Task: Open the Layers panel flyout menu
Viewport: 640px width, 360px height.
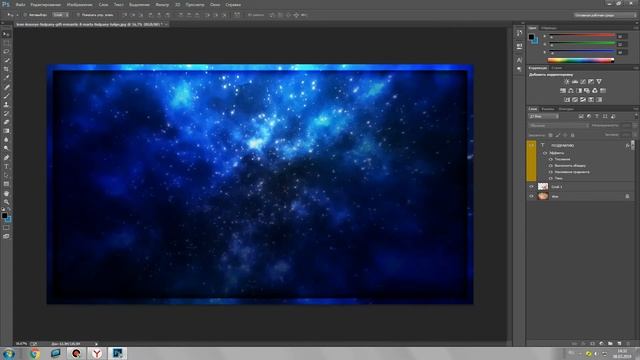Action: click(636, 109)
